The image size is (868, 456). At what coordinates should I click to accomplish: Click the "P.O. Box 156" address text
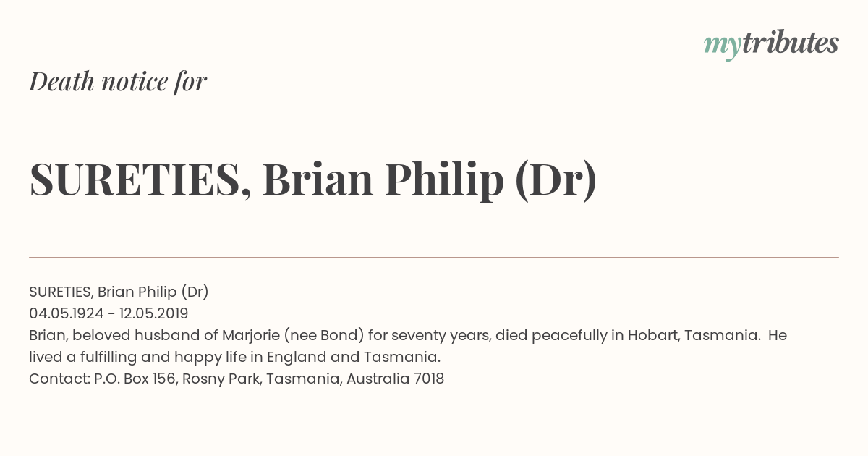134,379
